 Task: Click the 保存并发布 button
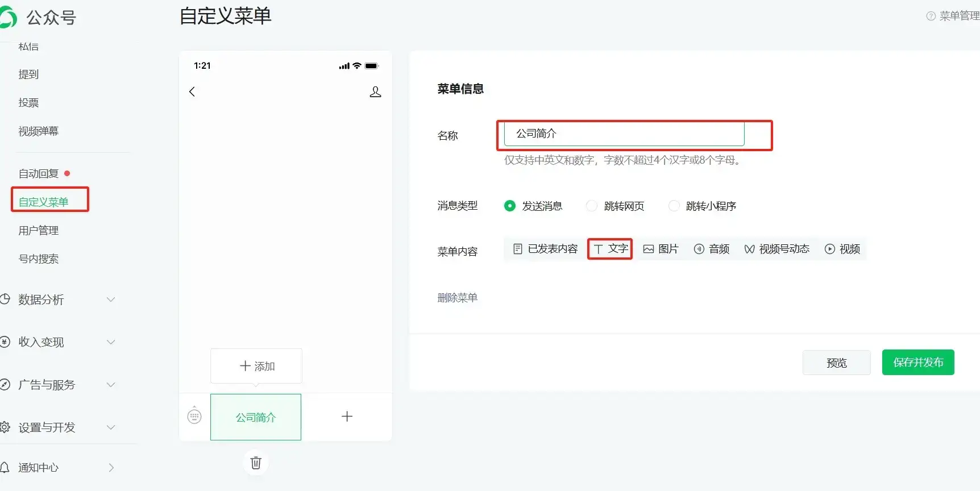tap(918, 363)
